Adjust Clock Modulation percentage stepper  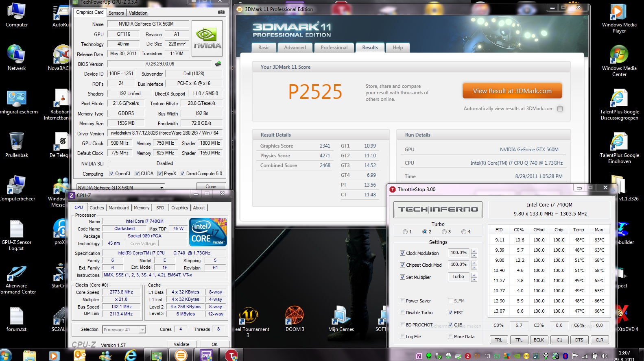[474, 253]
